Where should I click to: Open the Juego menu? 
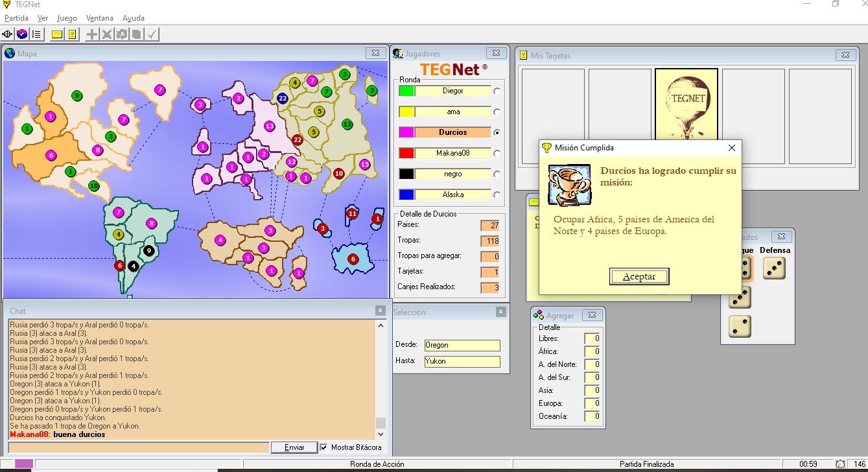(67, 18)
